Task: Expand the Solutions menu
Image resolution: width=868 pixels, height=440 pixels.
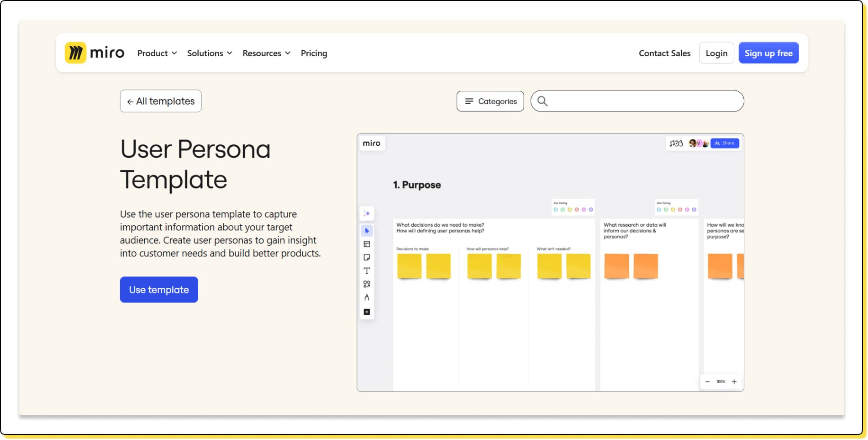Action: tap(210, 53)
